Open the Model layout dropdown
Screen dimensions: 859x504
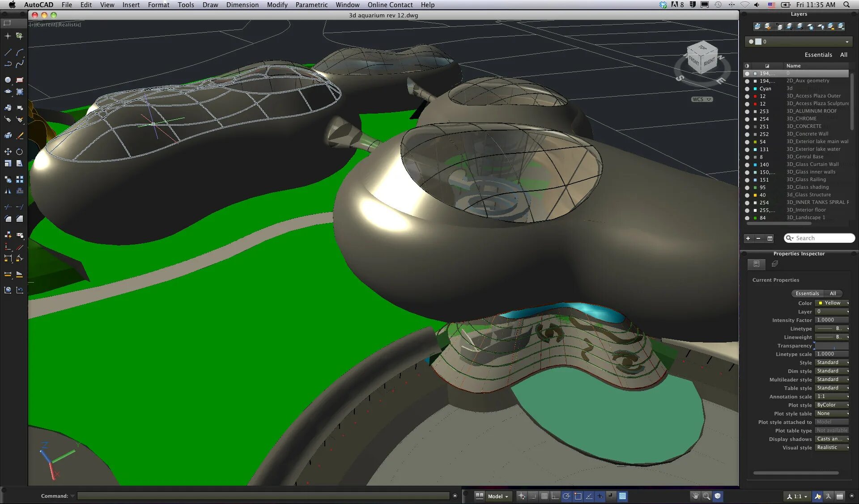(x=498, y=496)
